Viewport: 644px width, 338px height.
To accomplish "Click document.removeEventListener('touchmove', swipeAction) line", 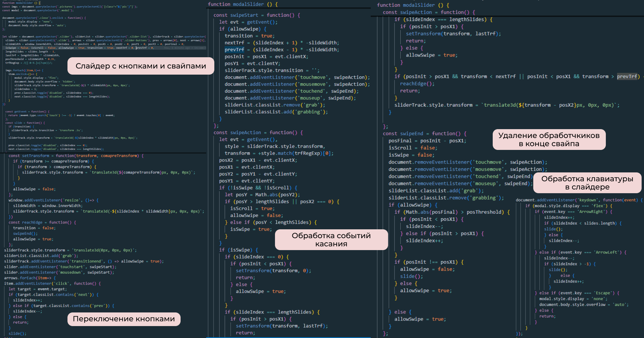I will (x=468, y=162).
